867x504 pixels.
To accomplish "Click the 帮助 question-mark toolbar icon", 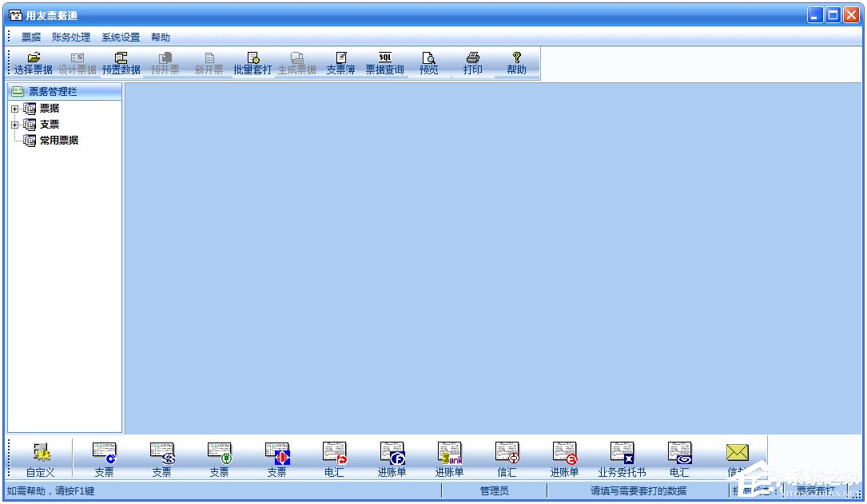I will (x=516, y=58).
